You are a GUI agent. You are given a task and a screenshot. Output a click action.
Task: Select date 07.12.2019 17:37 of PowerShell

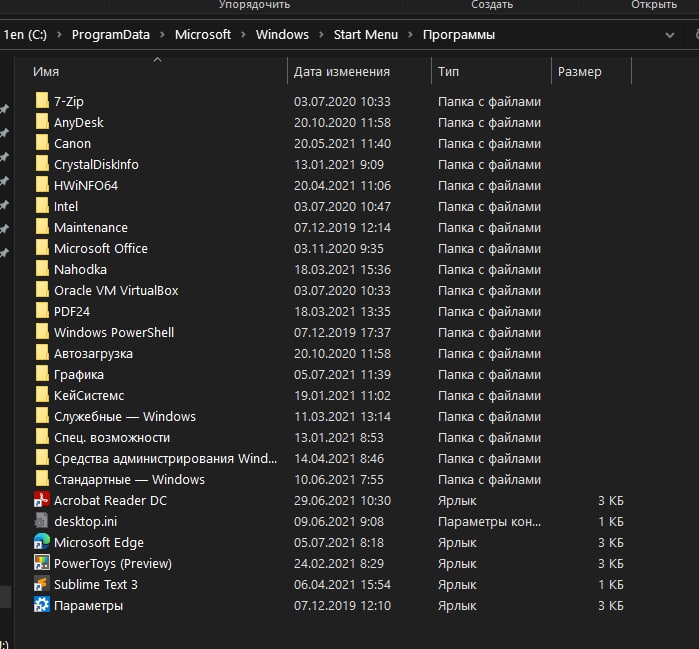pos(342,332)
